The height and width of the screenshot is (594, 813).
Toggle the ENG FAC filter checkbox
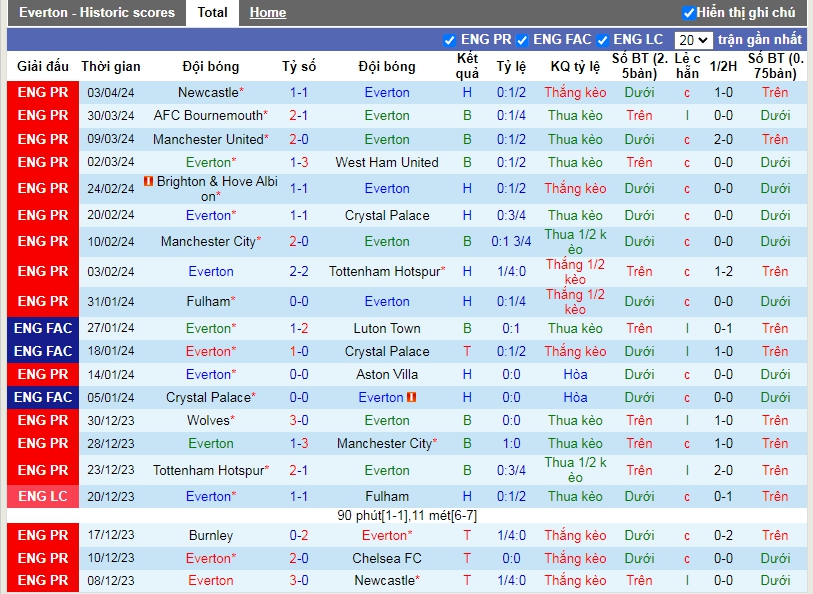click(522, 40)
